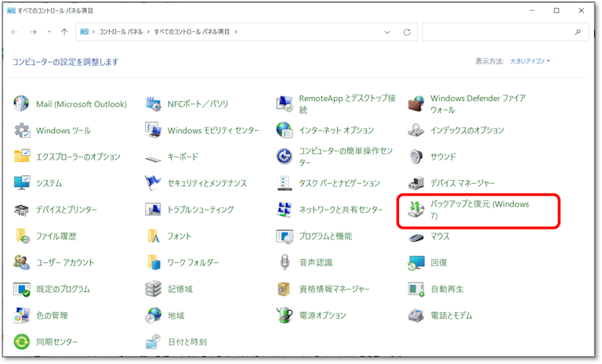The image size is (602, 364).
Task: Open the Mail (Microsoft Outlook) icon
Action: click(x=21, y=104)
